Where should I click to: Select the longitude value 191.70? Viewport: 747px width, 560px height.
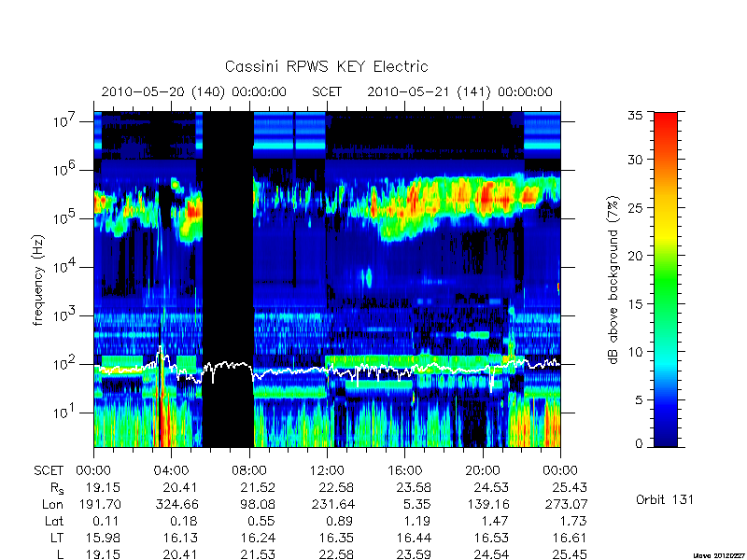[x=100, y=504]
